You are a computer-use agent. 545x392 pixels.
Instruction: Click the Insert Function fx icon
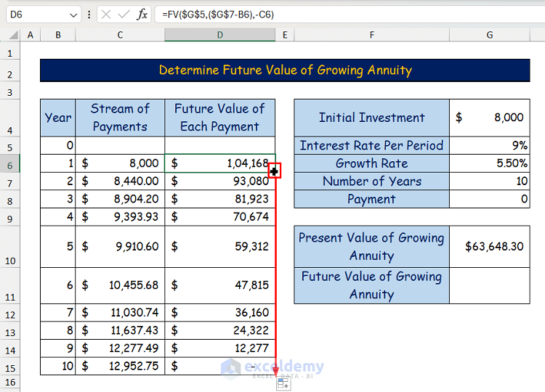pos(142,15)
